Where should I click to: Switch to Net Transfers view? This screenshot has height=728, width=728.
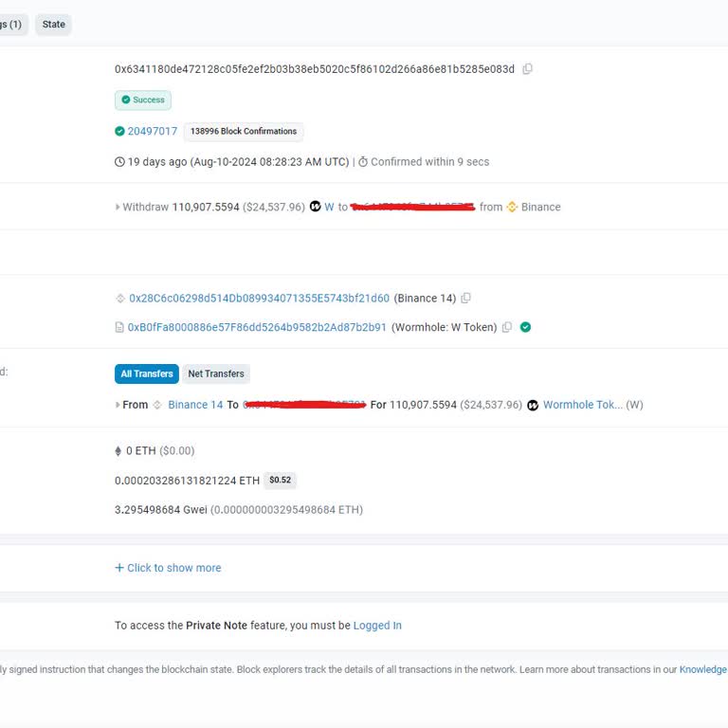[216, 374]
